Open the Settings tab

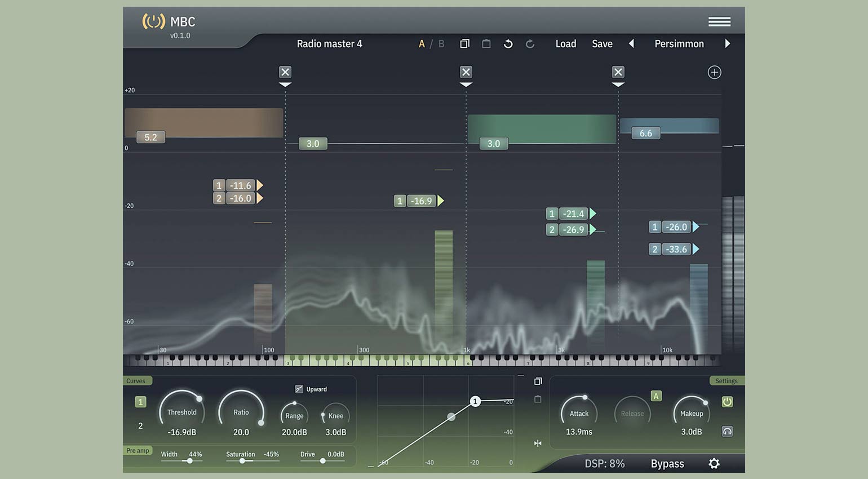click(x=727, y=381)
